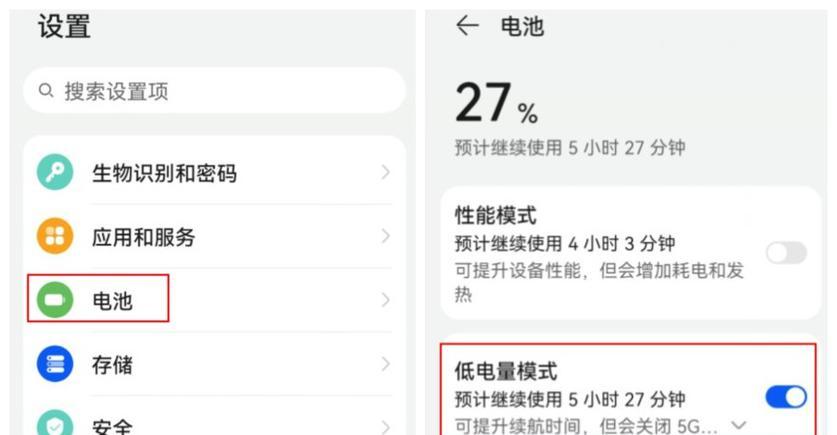837x435 pixels.
Task: Open the 存储 settings entry
Action: 214,364
